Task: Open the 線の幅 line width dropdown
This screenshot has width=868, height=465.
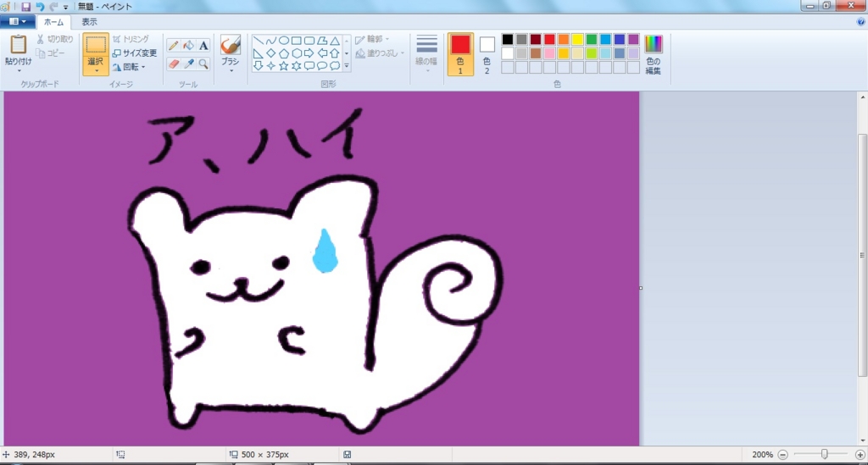Action: (426, 54)
